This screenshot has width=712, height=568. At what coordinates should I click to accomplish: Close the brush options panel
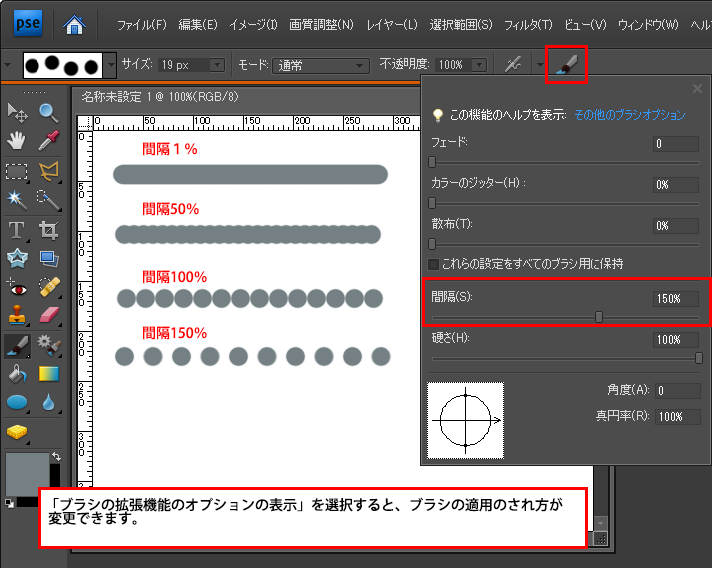[x=697, y=89]
